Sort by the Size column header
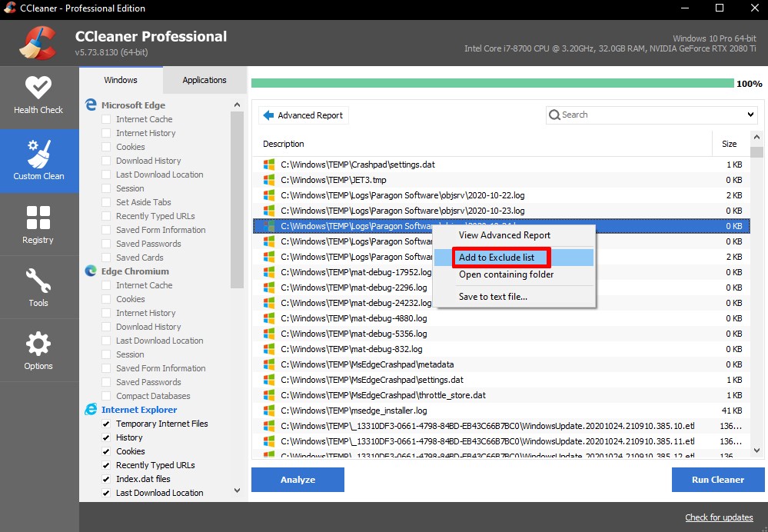768x532 pixels. coord(730,144)
